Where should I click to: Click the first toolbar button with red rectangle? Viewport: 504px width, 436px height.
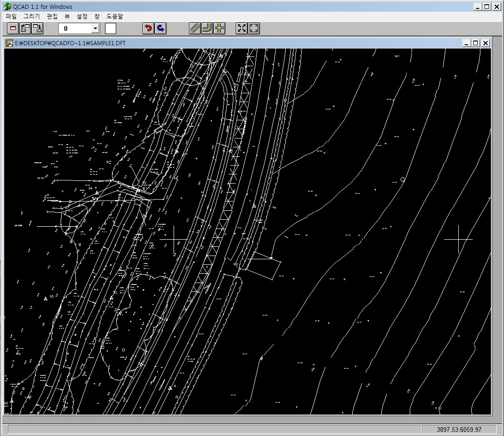(13, 28)
